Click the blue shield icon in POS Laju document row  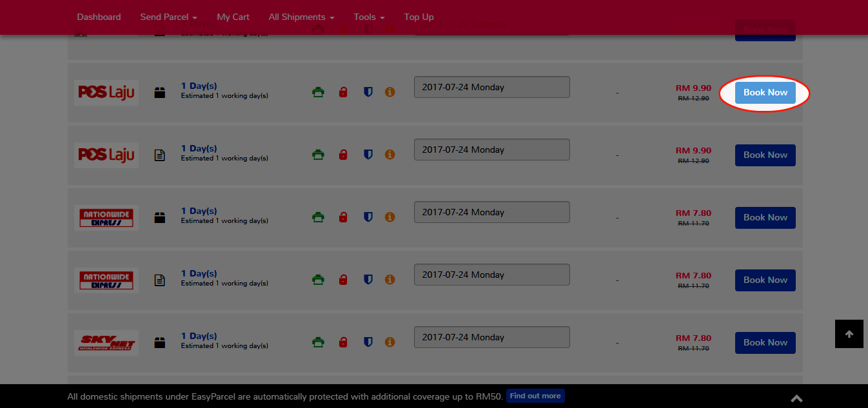pyautogui.click(x=368, y=155)
